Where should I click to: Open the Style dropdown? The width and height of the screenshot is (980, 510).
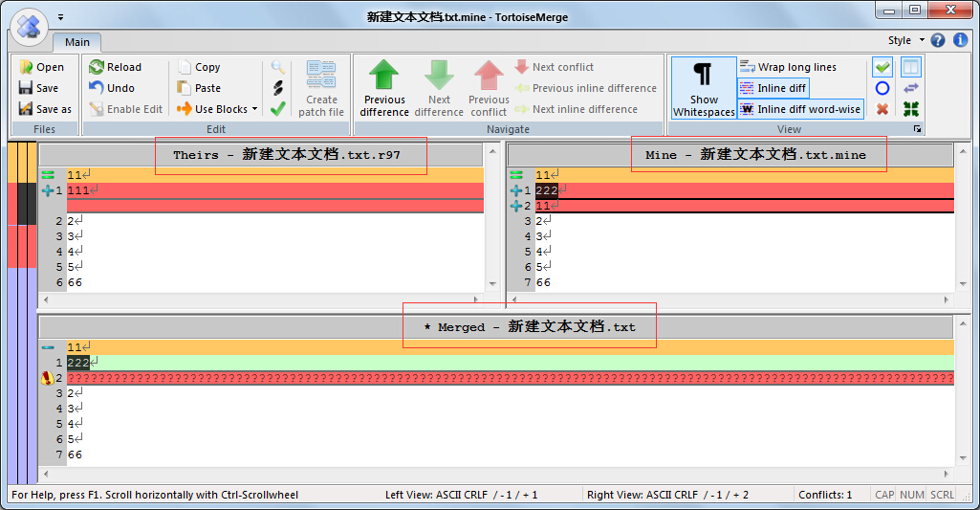pos(905,40)
